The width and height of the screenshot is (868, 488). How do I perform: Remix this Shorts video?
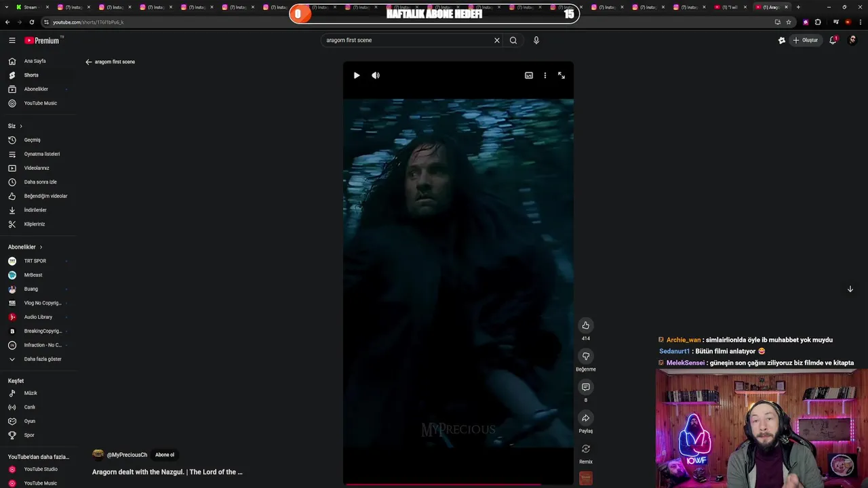tap(586, 449)
